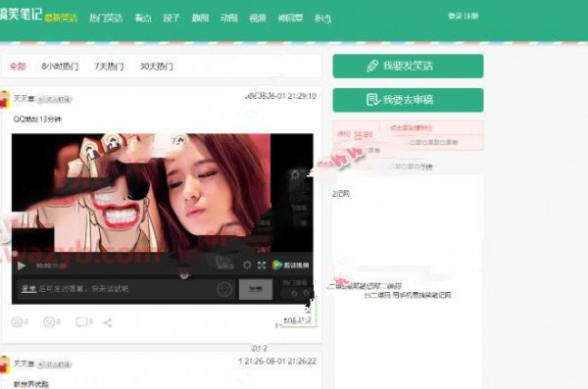The image size is (588, 389).
Task: Click the 登录 注册 link in header
Action: coord(464,16)
